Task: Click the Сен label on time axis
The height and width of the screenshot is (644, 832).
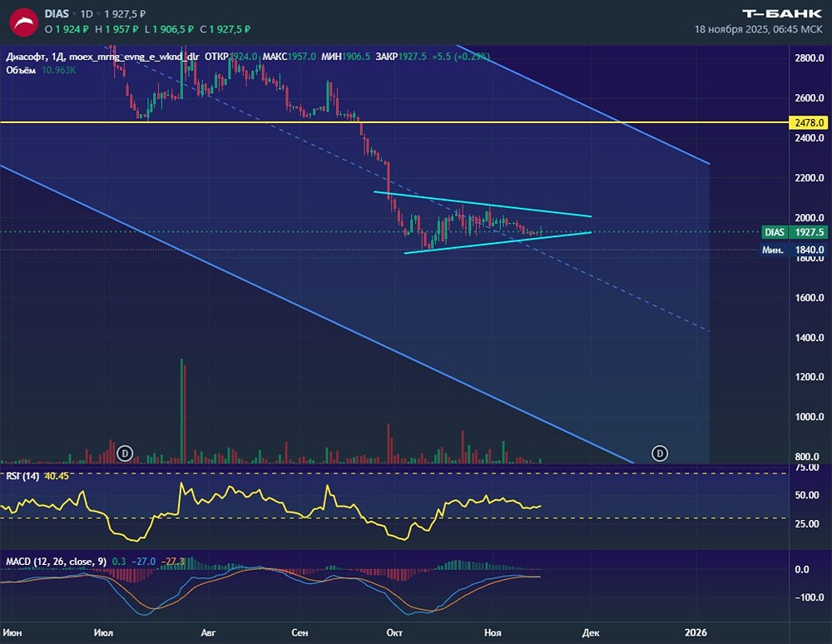Action: pyautogui.click(x=300, y=632)
